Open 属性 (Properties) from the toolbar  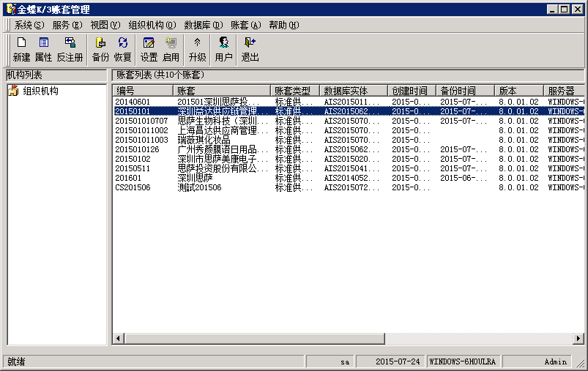(43, 50)
